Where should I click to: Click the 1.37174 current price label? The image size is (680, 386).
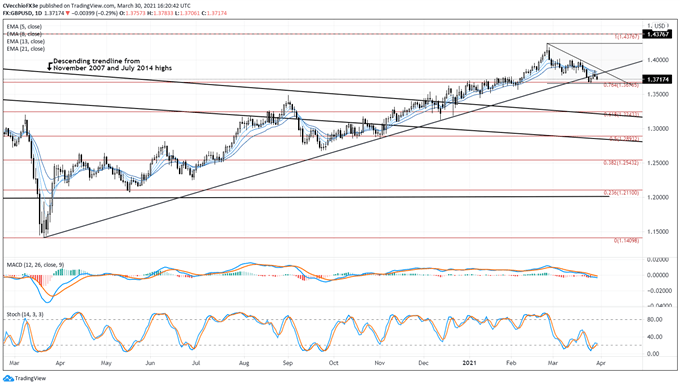point(658,79)
